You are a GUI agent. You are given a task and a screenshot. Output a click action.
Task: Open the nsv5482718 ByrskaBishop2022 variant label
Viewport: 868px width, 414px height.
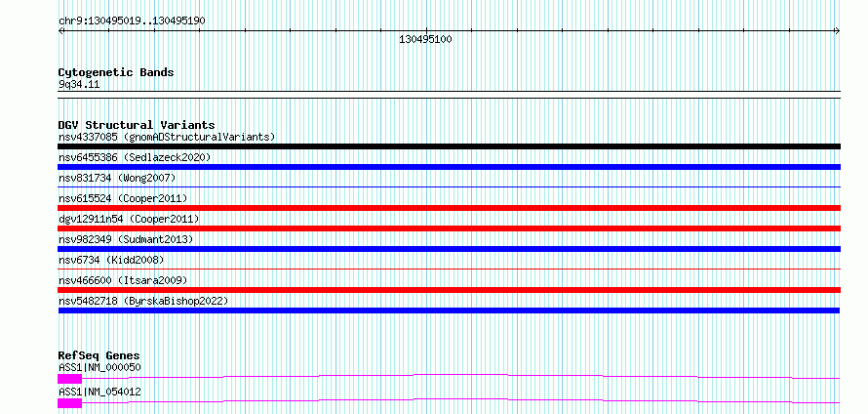[x=143, y=301]
